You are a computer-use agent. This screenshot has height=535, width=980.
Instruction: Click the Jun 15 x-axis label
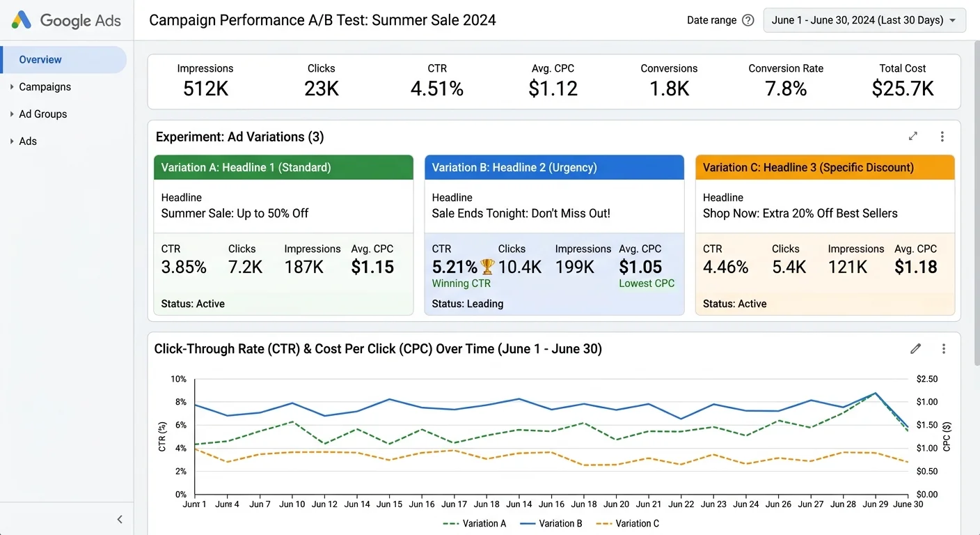click(389, 504)
